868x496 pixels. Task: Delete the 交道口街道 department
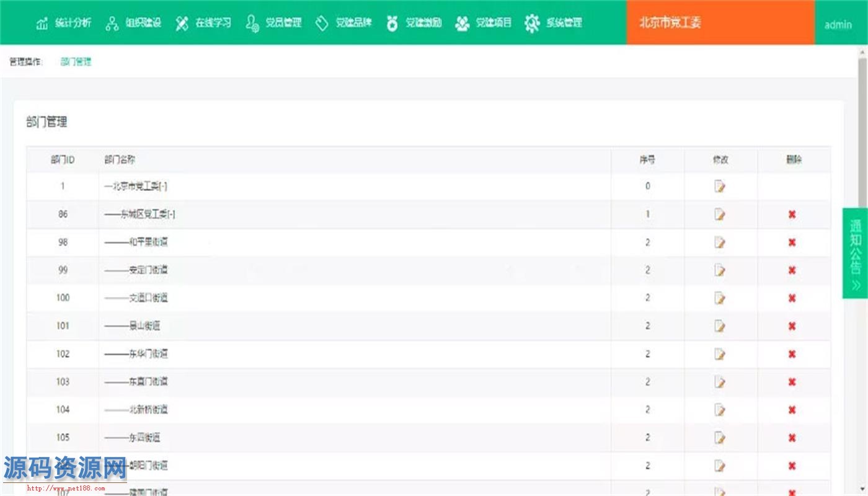point(792,298)
